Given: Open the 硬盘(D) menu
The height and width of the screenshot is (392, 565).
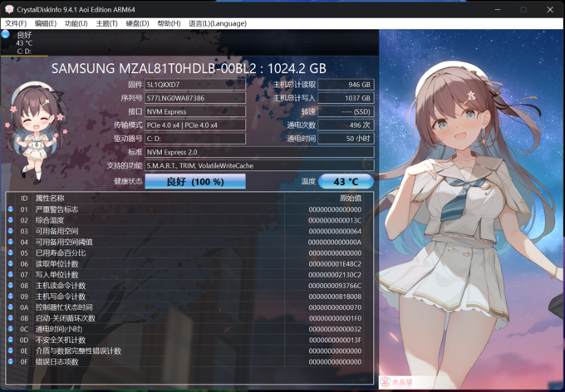Looking at the screenshot, I should click(137, 23).
